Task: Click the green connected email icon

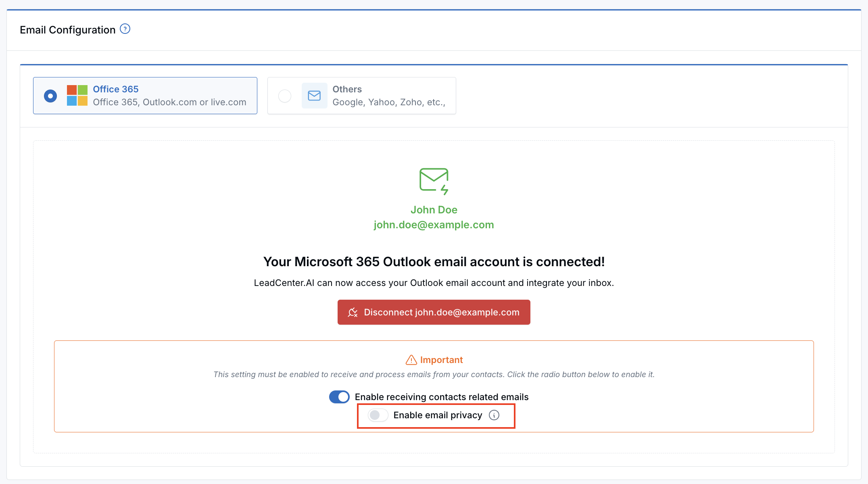Action: 434,181
